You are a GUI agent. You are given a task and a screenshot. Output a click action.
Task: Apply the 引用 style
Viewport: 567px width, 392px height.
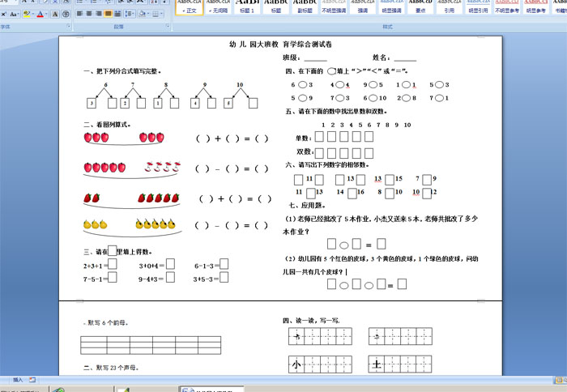click(x=450, y=6)
